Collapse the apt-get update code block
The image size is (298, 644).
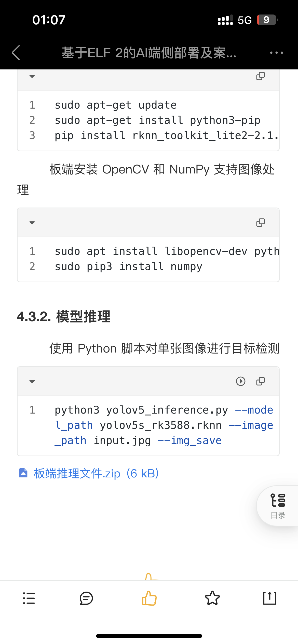tap(32, 76)
